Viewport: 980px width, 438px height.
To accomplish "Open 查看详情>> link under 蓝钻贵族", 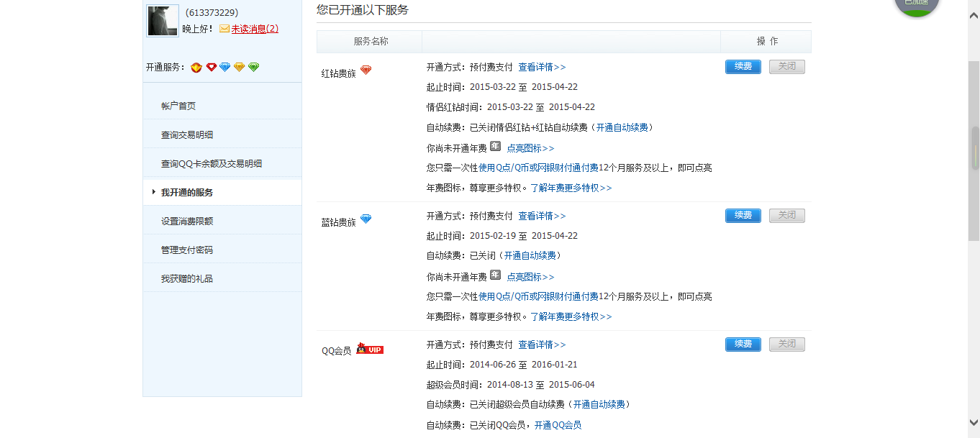I will click(x=542, y=216).
